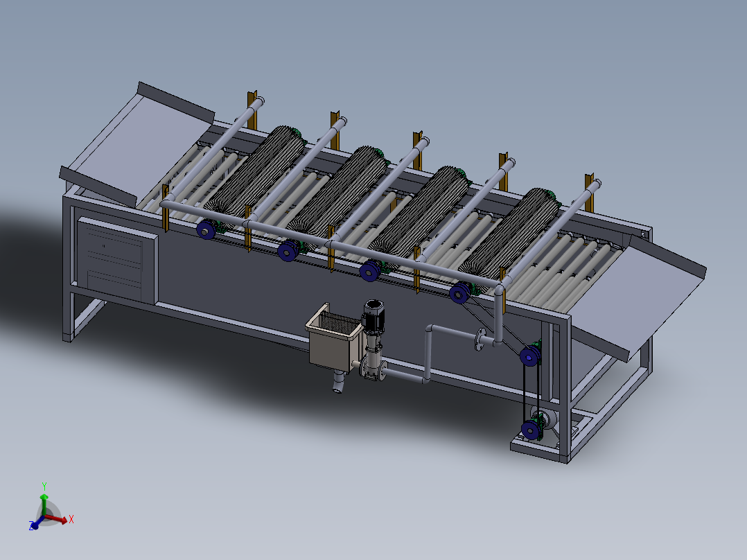Image resolution: width=747 pixels, height=560 pixels.
Task: Select the pipe flange next to the pump piping
Action: [x=480, y=340]
